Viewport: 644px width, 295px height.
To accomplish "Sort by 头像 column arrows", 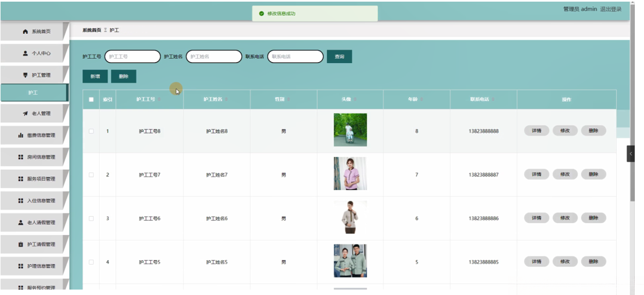I will [x=355, y=100].
